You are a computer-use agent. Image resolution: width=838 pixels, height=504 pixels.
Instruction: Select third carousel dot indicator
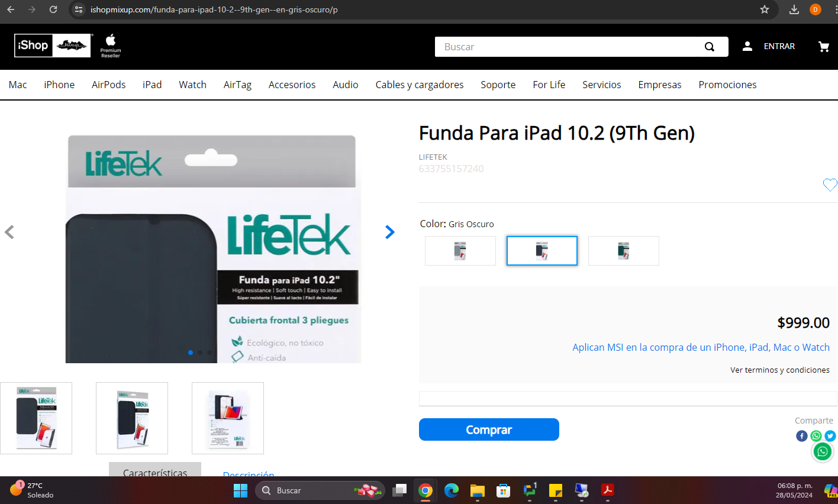tap(209, 353)
